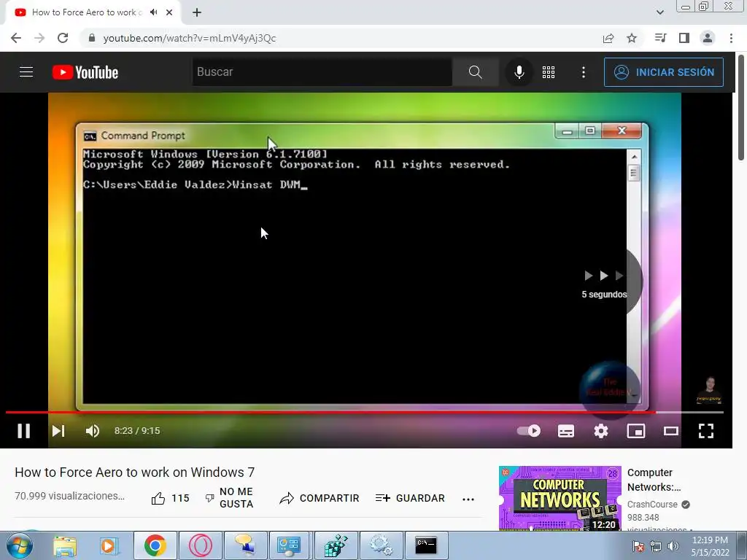Reload the current page

(x=63, y=38)
